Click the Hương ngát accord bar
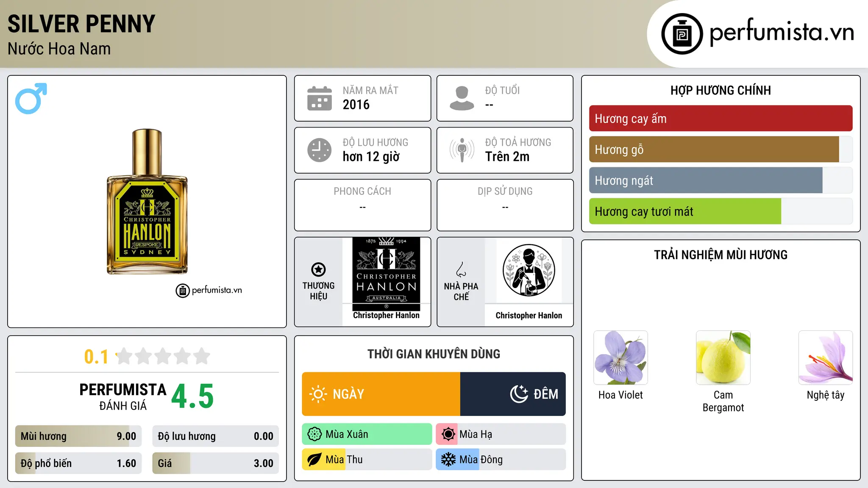 pos(721,180)
